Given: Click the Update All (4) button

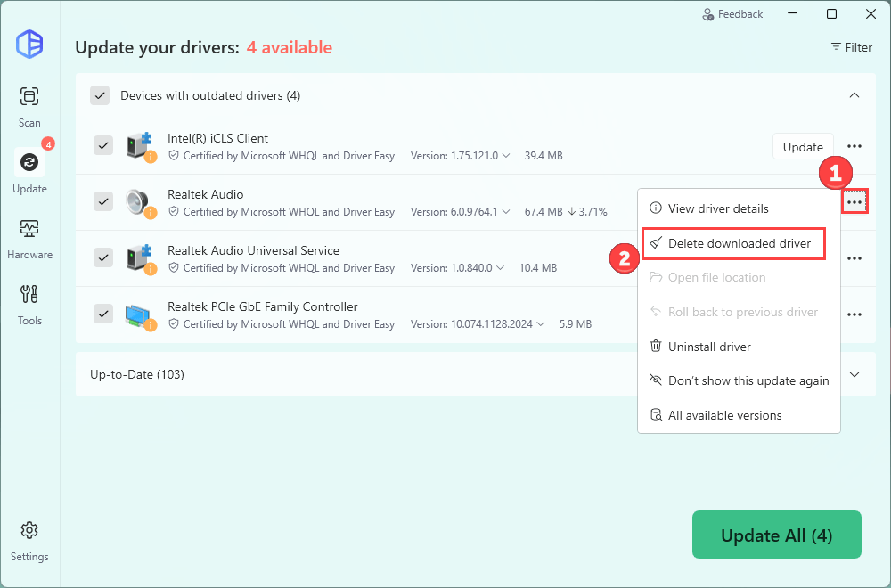Looking at the screenshot, I should coord(776,535).
